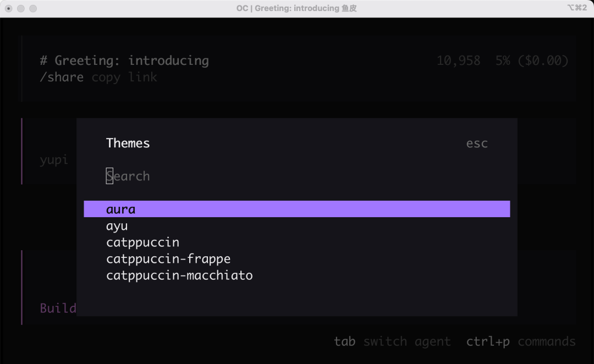Click the ⌥⌘2 shortcut in title bar
The width and height of the screenshot is (594, 364).
pyautogui.click(x=578, y=8)
